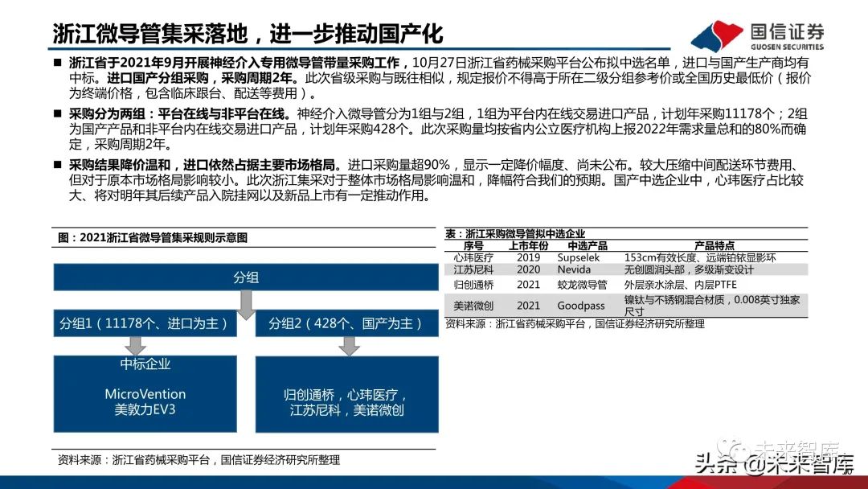Click the cell 无创圆润头部，多级渐变设计
The image size is (868, 489).
pos(690,269)
